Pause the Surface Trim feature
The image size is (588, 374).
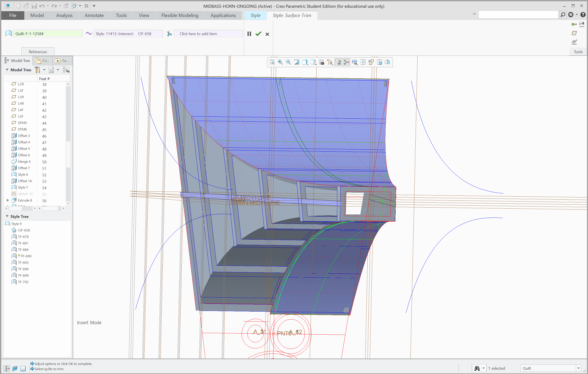249,34
